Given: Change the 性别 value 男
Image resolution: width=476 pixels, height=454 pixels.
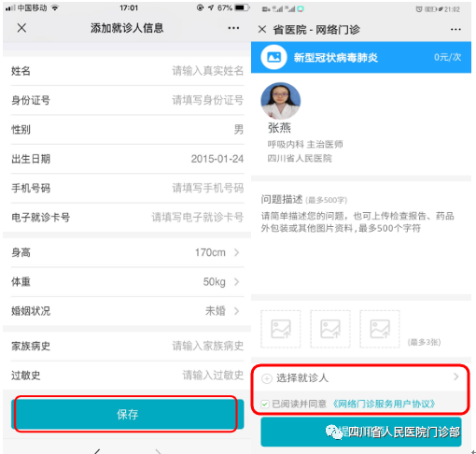Looking at the screenshot, I should pos(239,129).
